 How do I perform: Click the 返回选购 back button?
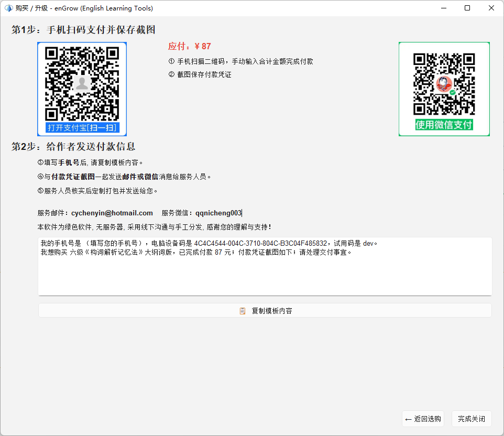coord(423,419)
